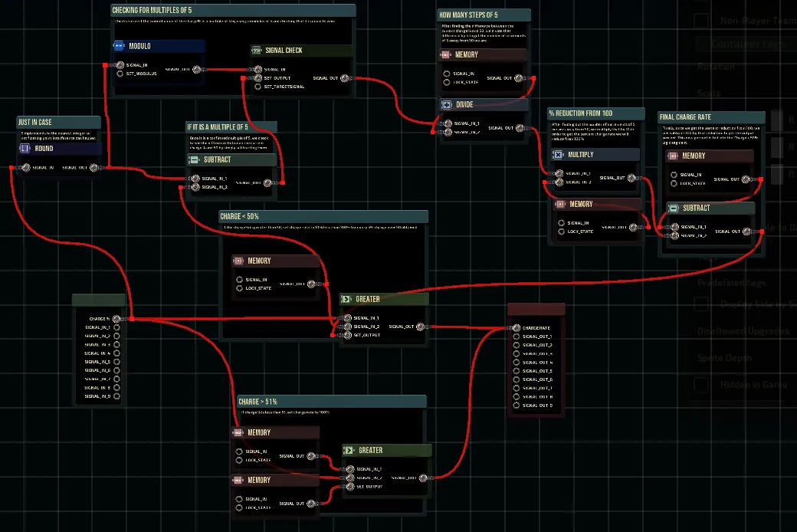797x532 pixels.
Task: Click the Round component's SIGNAL_OUT pin
Action: 93,167
